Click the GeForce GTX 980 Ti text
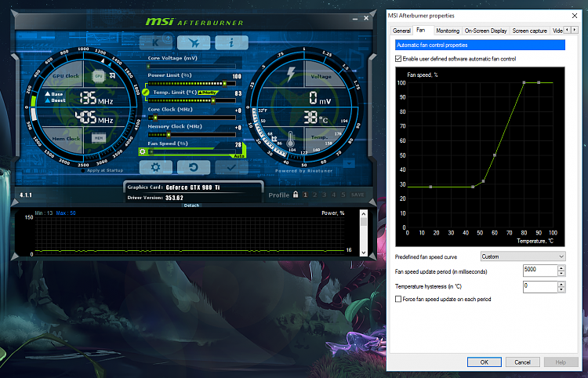The image size is (588, 378). (x=193, y=187)
